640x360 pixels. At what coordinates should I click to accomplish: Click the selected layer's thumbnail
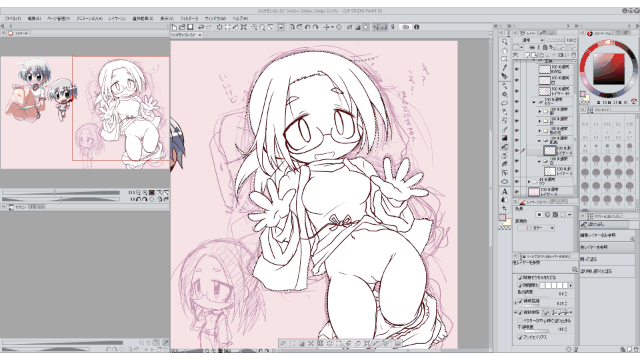tap(550, 151)
